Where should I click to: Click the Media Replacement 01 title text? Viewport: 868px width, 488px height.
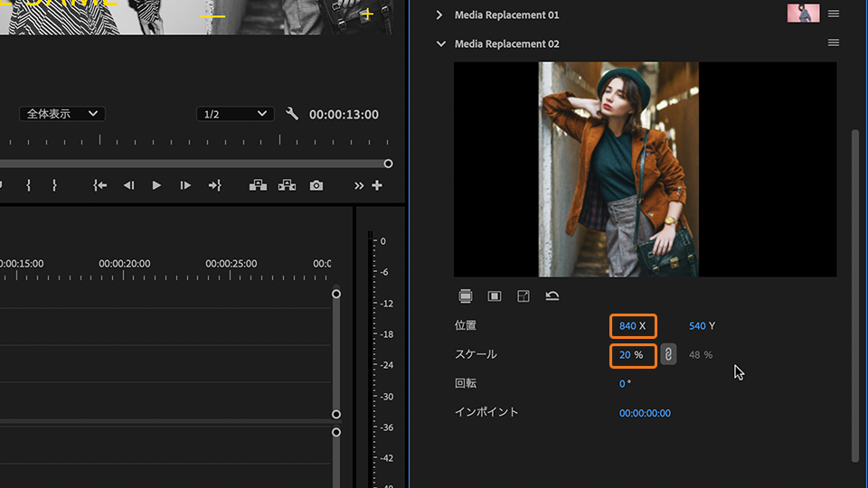click(507, 15)
